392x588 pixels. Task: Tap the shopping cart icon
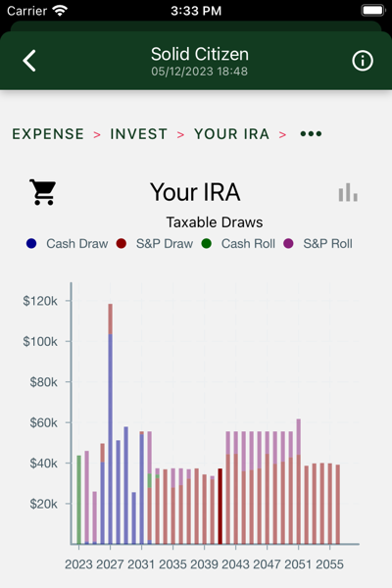tap(43, 192)
